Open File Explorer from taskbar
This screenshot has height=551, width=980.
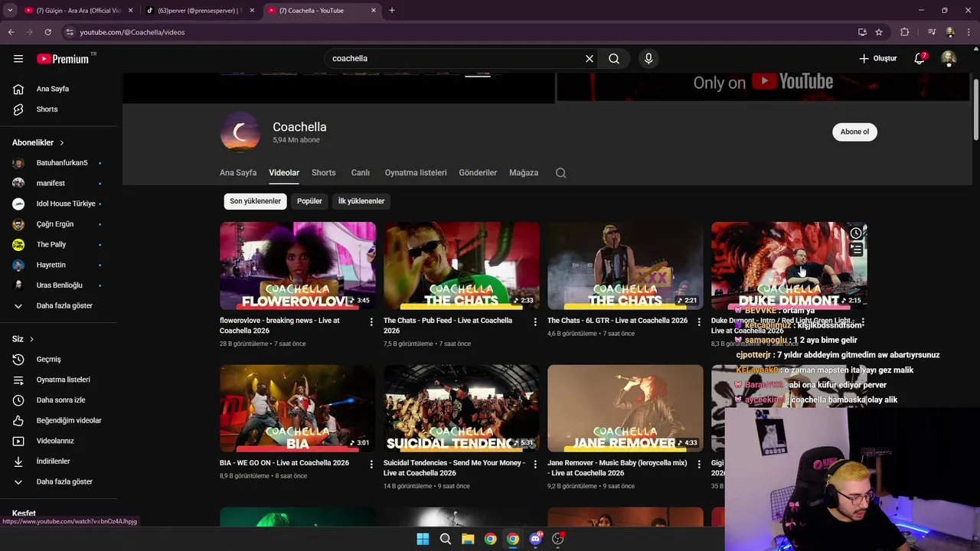point(468,539)
